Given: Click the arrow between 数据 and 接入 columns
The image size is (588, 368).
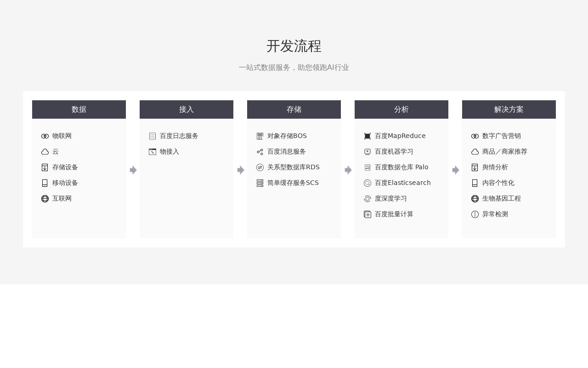Looking at the screenshot, I should coord(133,170).
